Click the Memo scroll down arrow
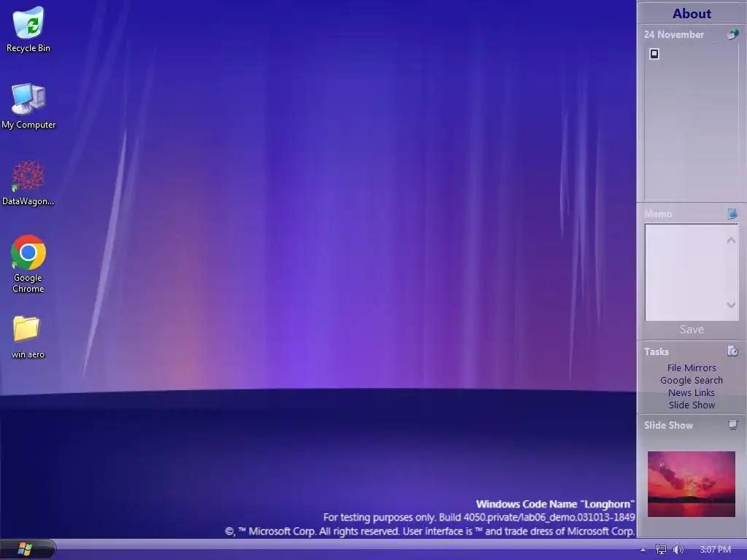This screenshot has height=560, width=747. pos(731,305)
